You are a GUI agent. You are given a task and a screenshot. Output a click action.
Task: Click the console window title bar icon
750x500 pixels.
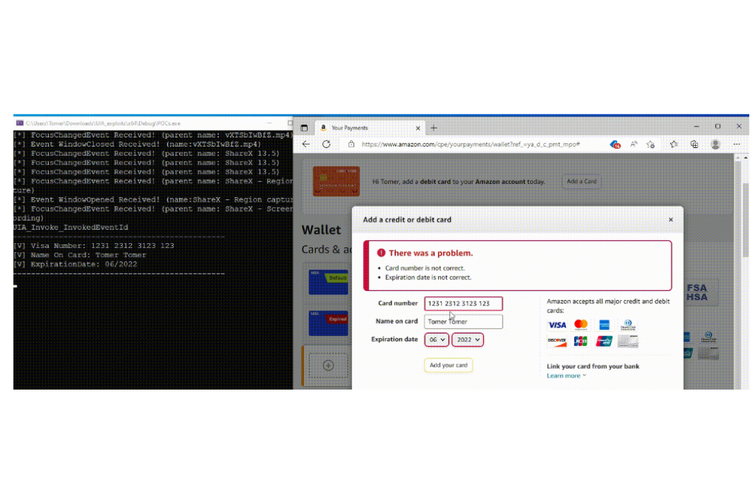click(20, 123)
